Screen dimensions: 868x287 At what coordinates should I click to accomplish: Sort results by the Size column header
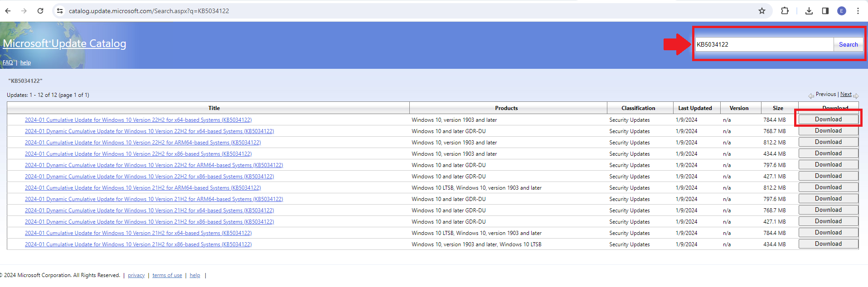(778, 108)
